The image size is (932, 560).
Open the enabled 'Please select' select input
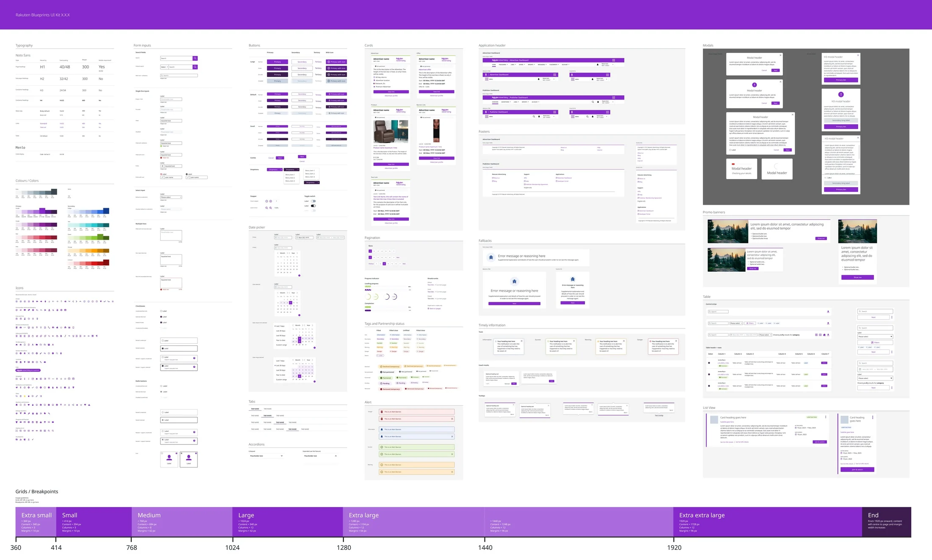[171, 197]
